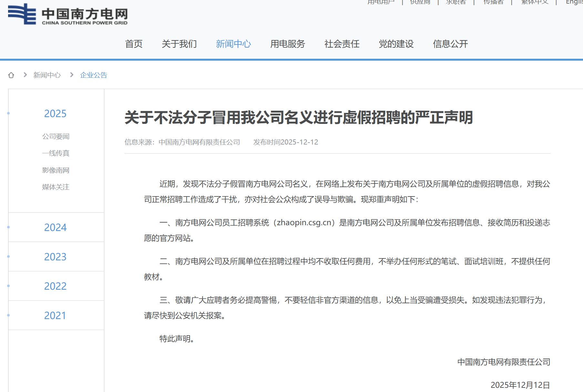The height and width of the screenshot is (392, 583).
Task: Click 新闻中心 breadcrumb link
Action: pyautogui.click(x=47, y=75)
